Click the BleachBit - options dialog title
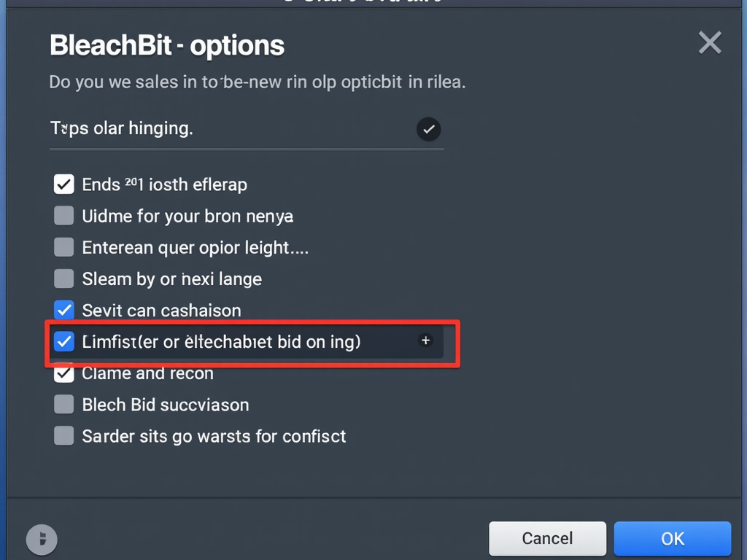The image size is (747, 560). coord(167,45)
